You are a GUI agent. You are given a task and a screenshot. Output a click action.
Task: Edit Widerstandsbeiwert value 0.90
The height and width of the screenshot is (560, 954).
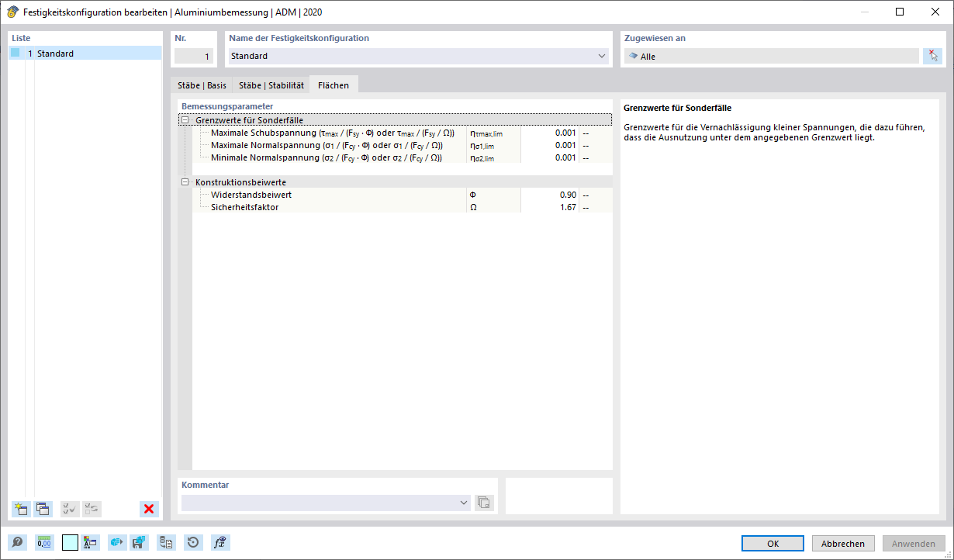tap(549, 195)
